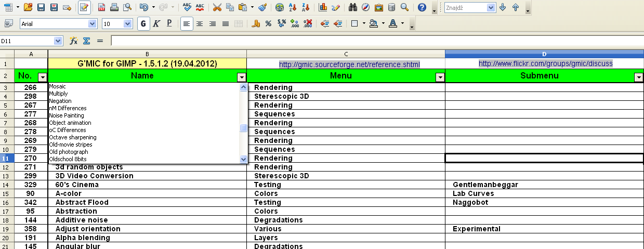Expand the Name Box dropdown
Screen dimensions: 644x249
[x=58, y=41]
